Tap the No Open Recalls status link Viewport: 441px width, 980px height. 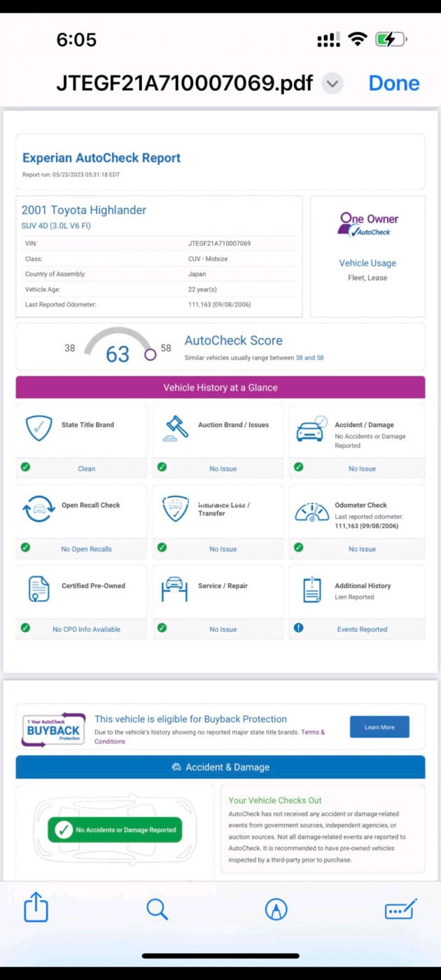tap(86, 549)
